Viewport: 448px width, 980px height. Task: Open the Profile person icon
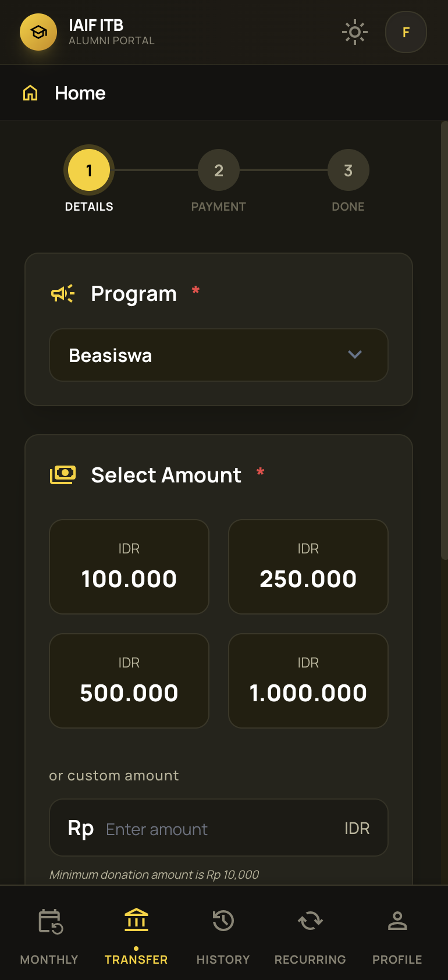click(397, 921)
